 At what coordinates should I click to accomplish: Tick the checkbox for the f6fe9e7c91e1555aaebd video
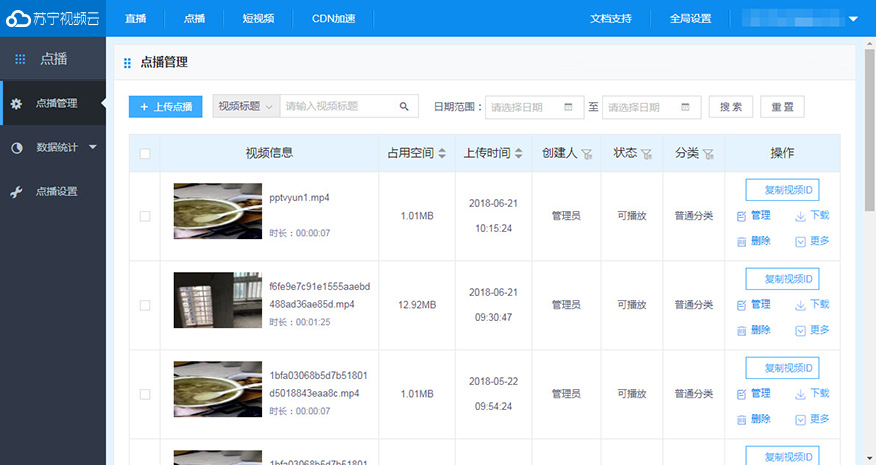145,305
